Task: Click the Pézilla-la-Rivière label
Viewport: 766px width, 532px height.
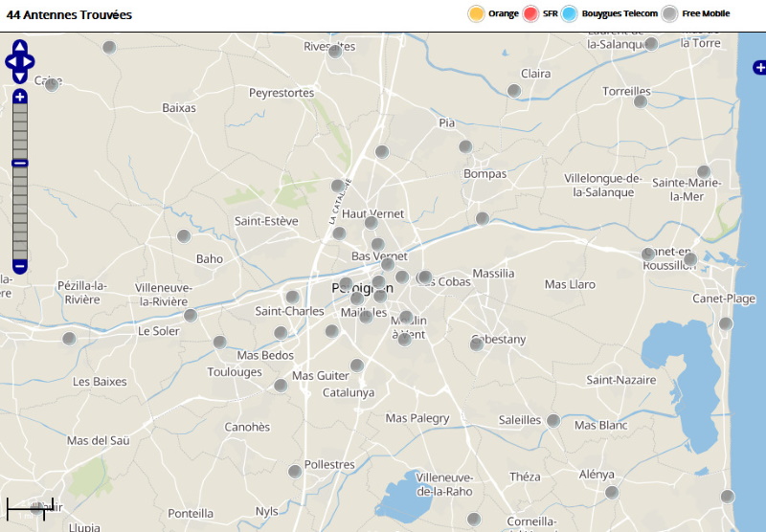Action: coord(82,293)
